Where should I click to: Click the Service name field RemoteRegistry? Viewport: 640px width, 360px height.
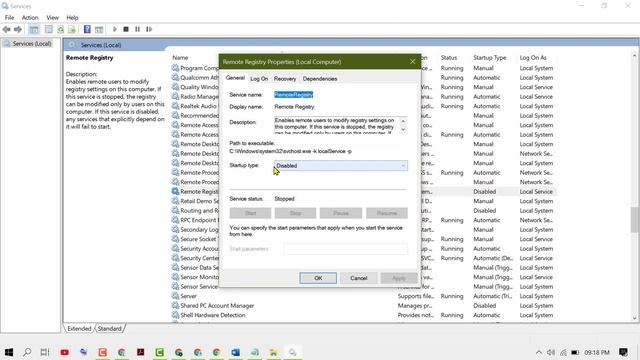[x=293, y=95]
